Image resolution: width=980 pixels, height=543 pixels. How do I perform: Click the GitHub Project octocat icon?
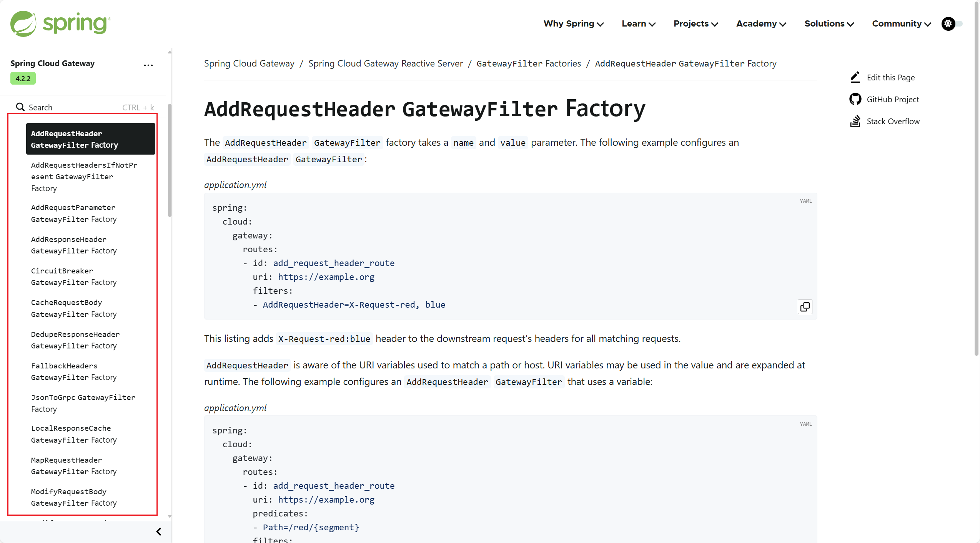[855, 99]
